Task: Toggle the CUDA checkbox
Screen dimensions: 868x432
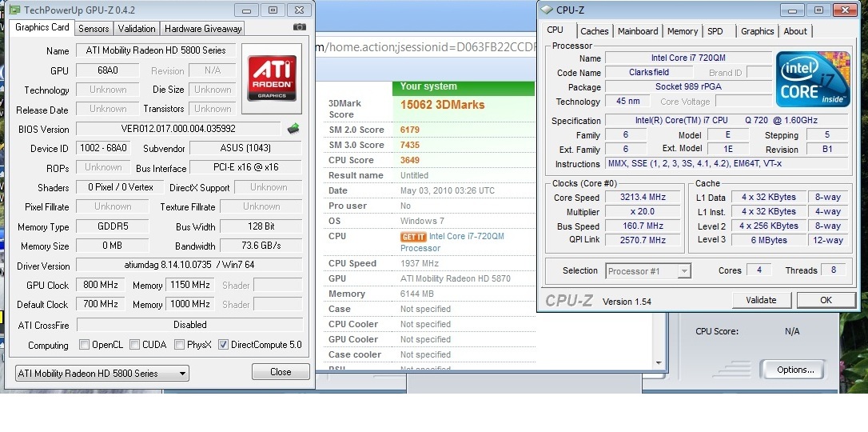Action: tap(134, 345)
